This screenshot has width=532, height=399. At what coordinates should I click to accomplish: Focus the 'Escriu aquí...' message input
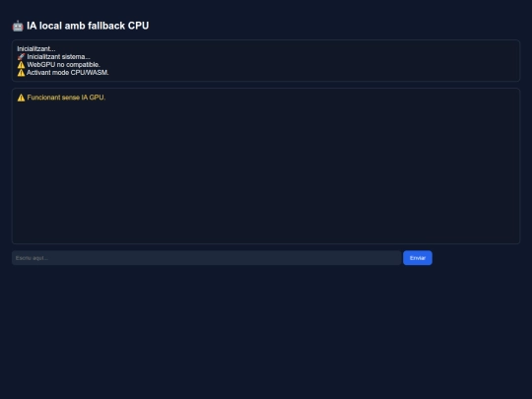(x=207, y=258)
